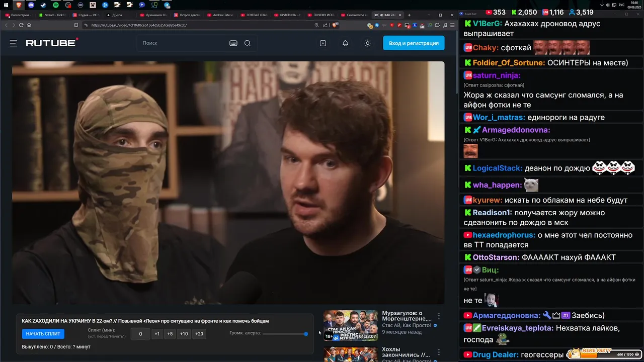
Task: Switch to the Andrew Tate tab
Action: (x=220, y=15)
